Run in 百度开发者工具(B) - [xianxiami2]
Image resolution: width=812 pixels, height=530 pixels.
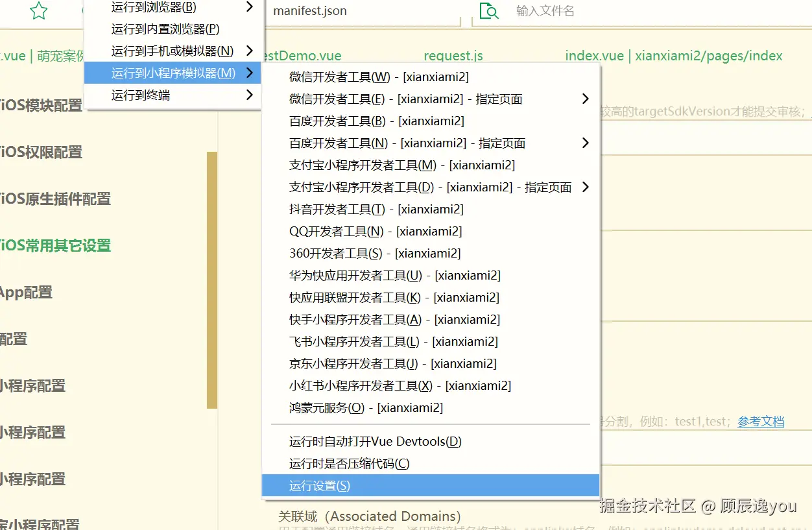pyautogui.click(x=431, y=121)
